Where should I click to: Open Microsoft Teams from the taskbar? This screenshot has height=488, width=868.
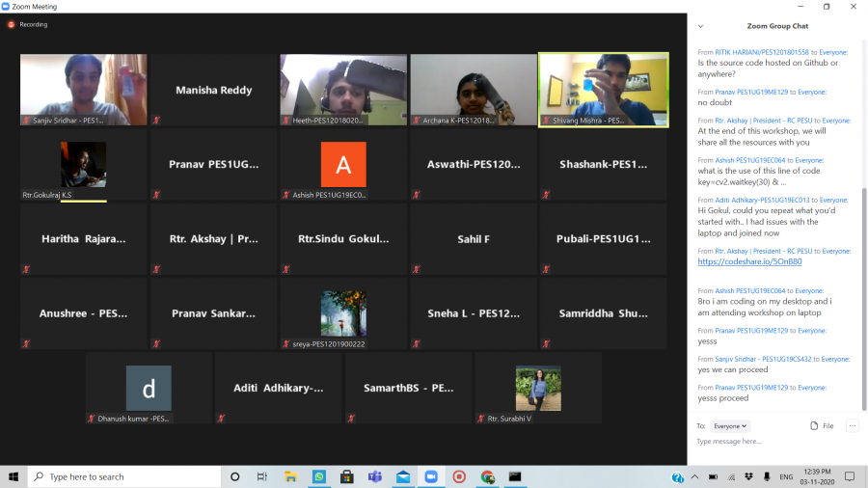point(375,476)
